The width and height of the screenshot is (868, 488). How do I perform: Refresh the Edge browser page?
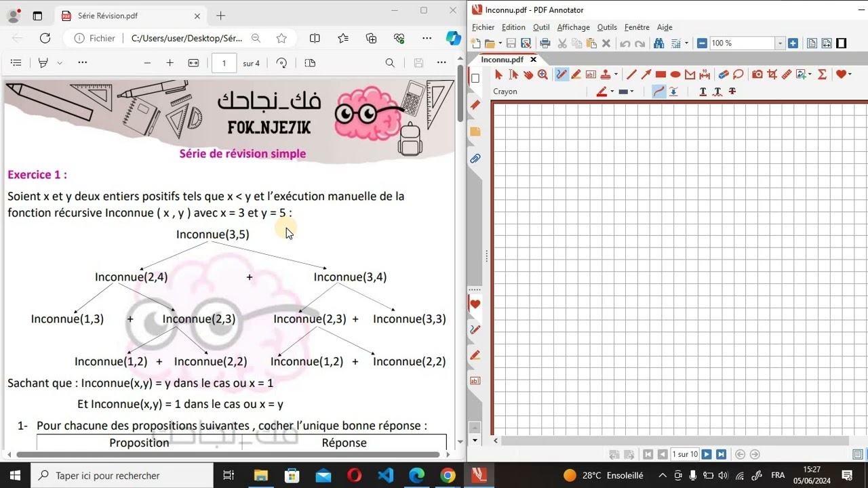[x=45, y=39]
